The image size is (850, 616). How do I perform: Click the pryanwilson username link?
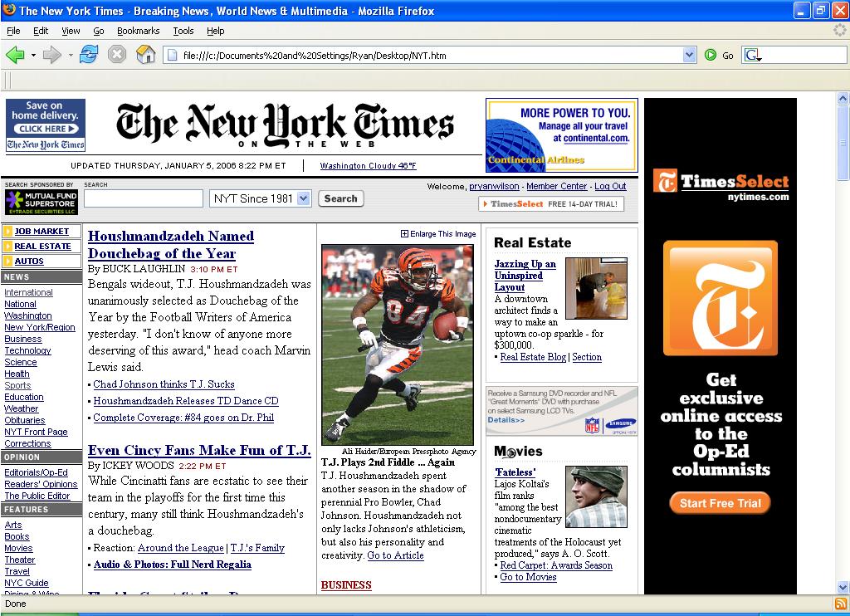coord(494,186)
